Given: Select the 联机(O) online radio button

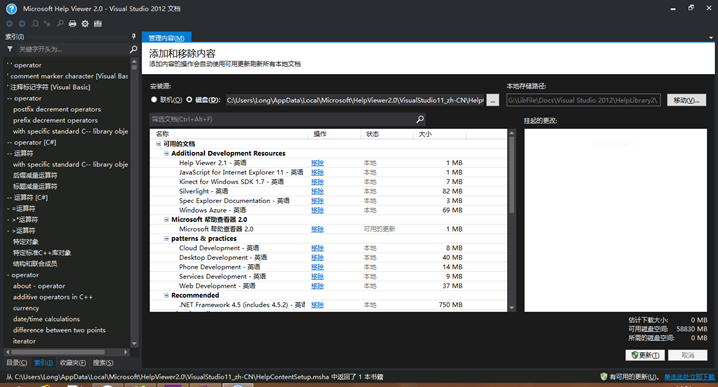Looking at the screenshot, I should [x=154, y=99].
